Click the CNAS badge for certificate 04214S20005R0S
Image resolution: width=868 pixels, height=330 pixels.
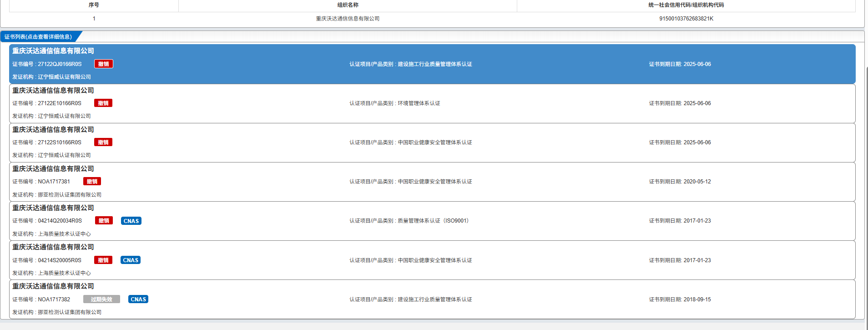(x=131, y=260)
